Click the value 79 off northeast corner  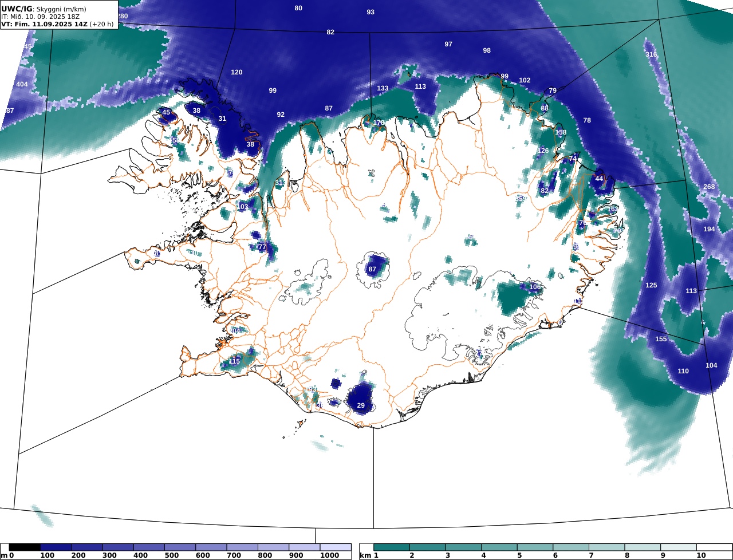pos(553,90)
